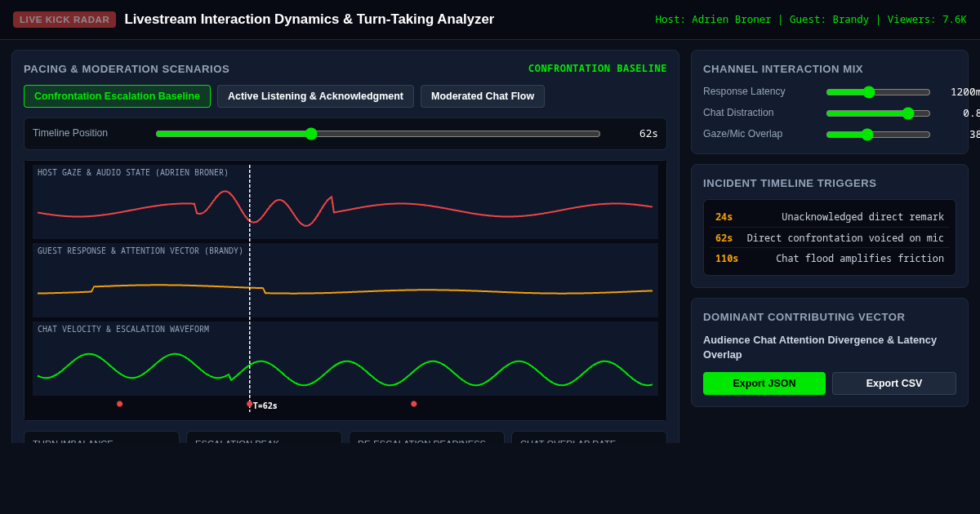Click the Incident Timeline Triggers heading
The image size is (980, 514).
[x=790, y=184]
